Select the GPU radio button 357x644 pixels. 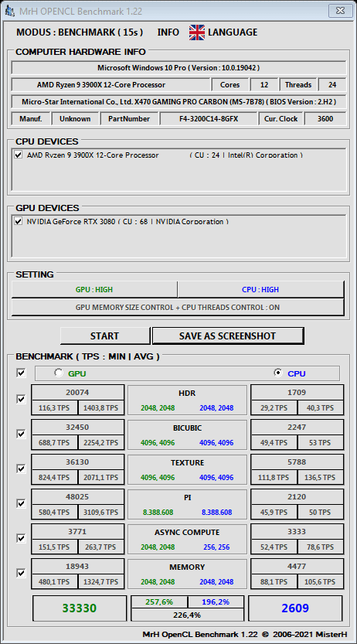(59, 373)
